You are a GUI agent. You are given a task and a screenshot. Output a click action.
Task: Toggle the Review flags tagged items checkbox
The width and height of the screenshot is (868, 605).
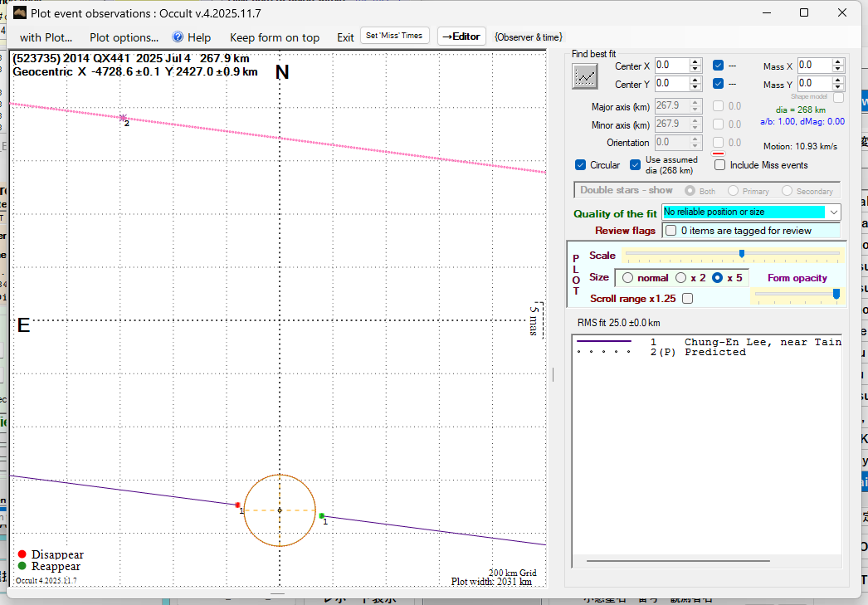click(671, 231)
